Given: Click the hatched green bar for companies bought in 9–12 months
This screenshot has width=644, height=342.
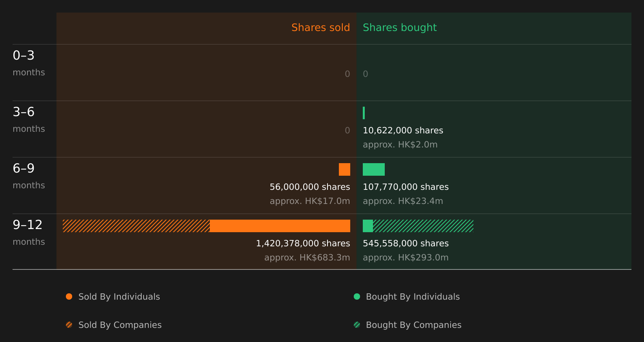Looking at the screenshot, I should point(423,226).
